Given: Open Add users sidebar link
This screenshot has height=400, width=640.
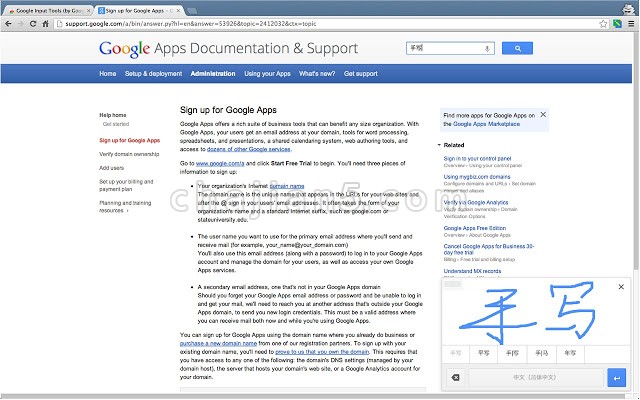Looking at the screenshot, I should pyautogui.click(x=111, y=168).
